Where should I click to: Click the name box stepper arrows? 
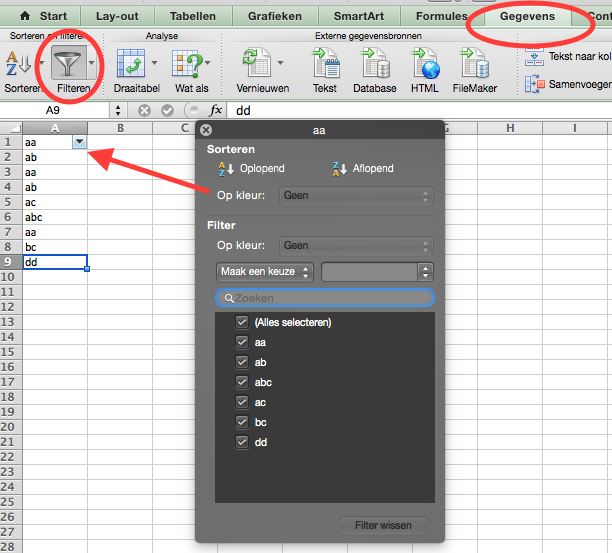[118, 111]
